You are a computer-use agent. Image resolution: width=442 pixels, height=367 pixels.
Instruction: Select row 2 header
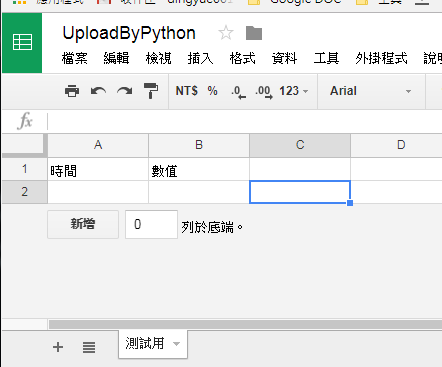click(25, 192)
